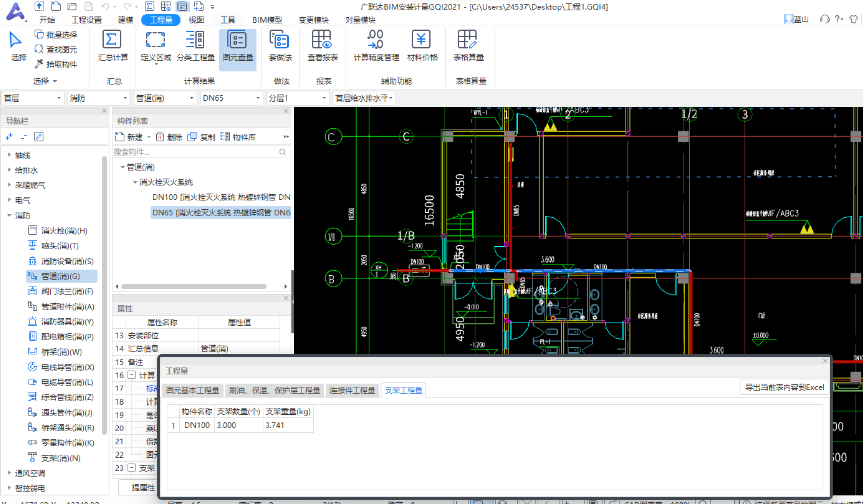Screen dimensions: 863x504
Task: Switch to 连接件工程量 tab
Action: point(352,390)
